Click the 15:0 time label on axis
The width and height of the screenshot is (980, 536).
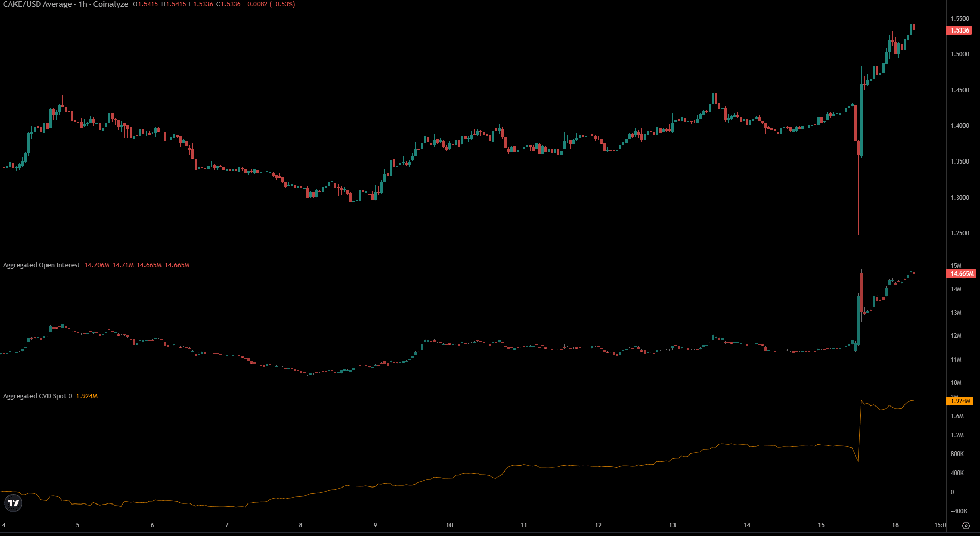pos(940,525)
